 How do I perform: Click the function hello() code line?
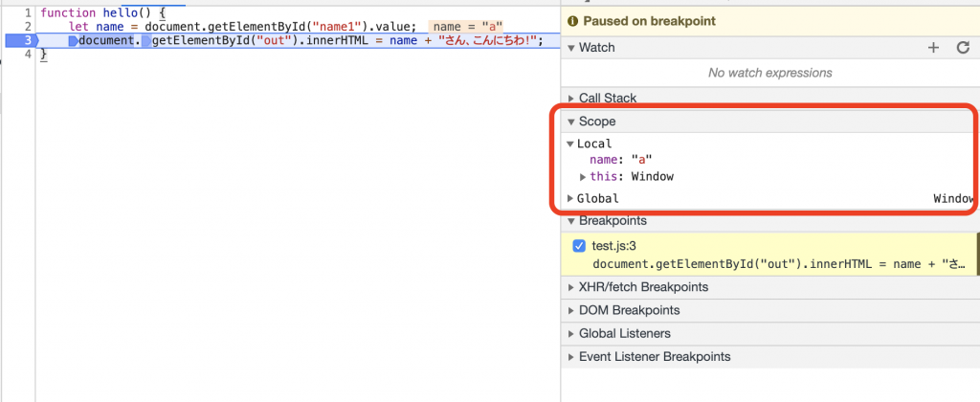102,12
